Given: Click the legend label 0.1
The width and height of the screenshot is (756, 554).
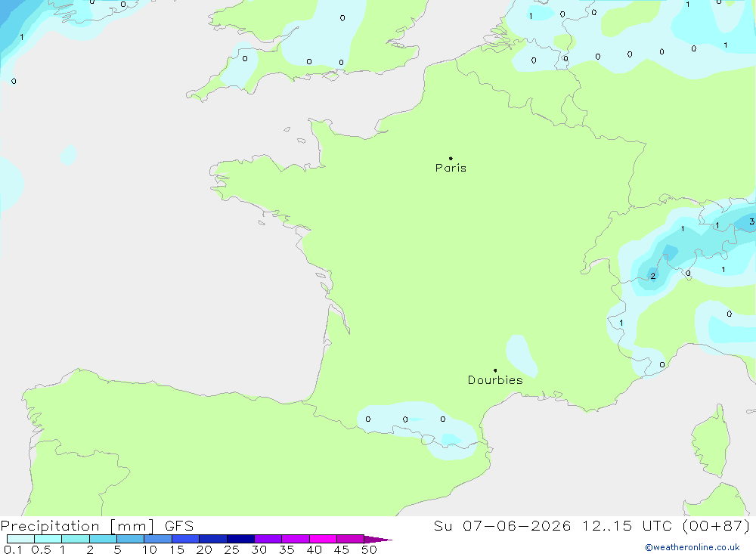Looking at the screenshot, I should (13, 549).
